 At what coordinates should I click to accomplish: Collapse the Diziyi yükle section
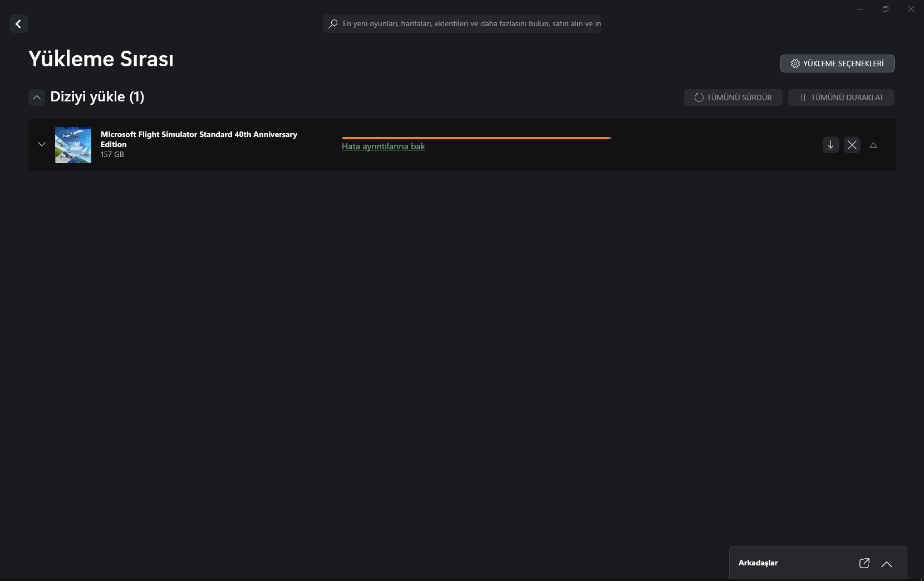click(x=37, y=97)
